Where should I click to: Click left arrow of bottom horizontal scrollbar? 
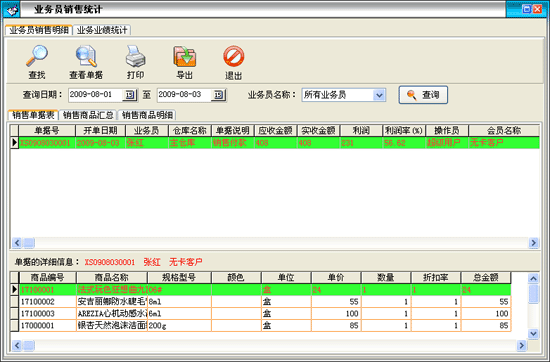point(17,346)
